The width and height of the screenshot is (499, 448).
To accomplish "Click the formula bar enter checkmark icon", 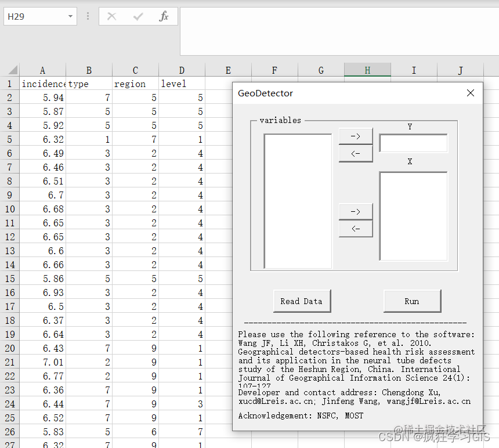I will (138, 16).
